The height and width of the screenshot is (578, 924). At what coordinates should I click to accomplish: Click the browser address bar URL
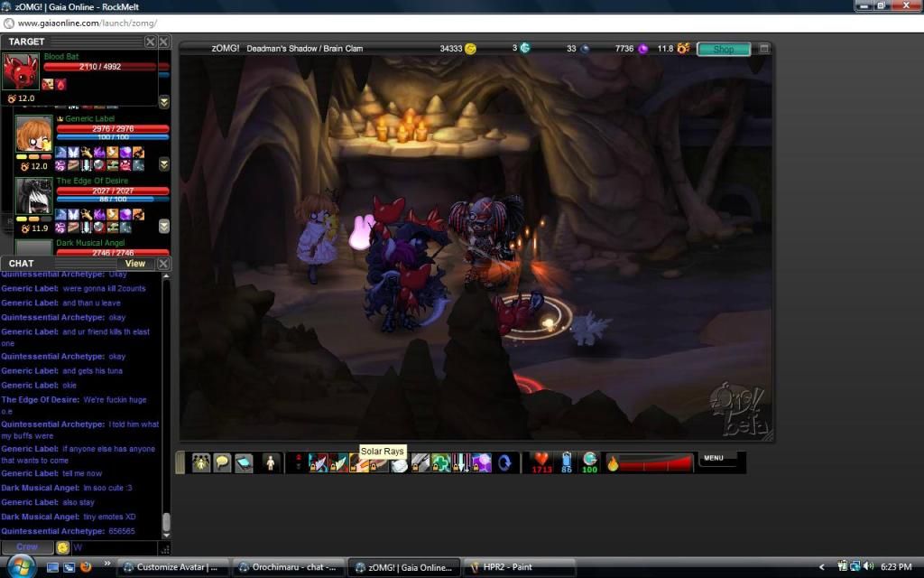coord(88,23)
